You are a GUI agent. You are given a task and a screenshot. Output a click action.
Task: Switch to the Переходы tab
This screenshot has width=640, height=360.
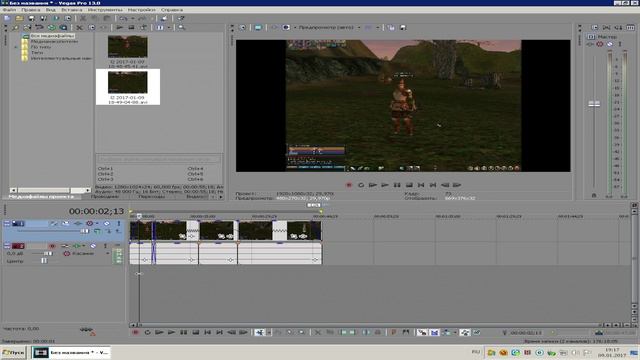[151, 197]
